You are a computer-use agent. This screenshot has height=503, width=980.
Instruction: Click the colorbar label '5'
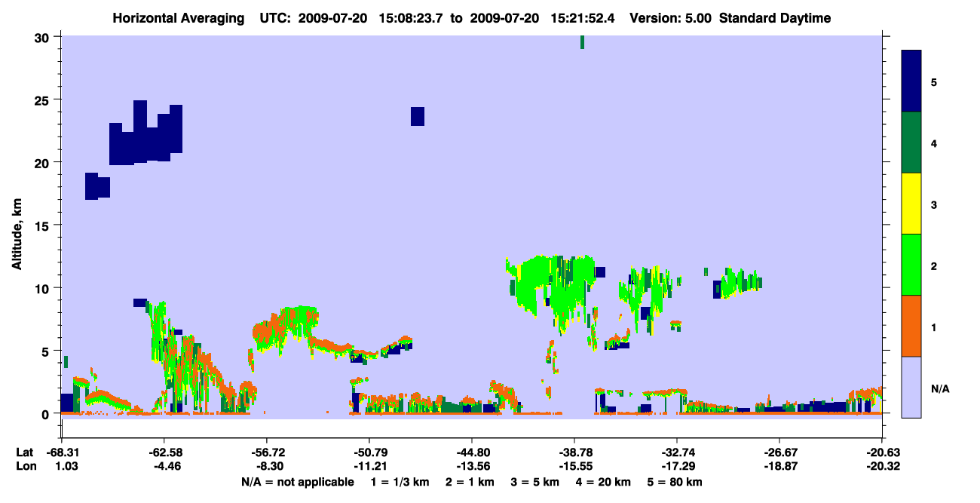(934, 81)
